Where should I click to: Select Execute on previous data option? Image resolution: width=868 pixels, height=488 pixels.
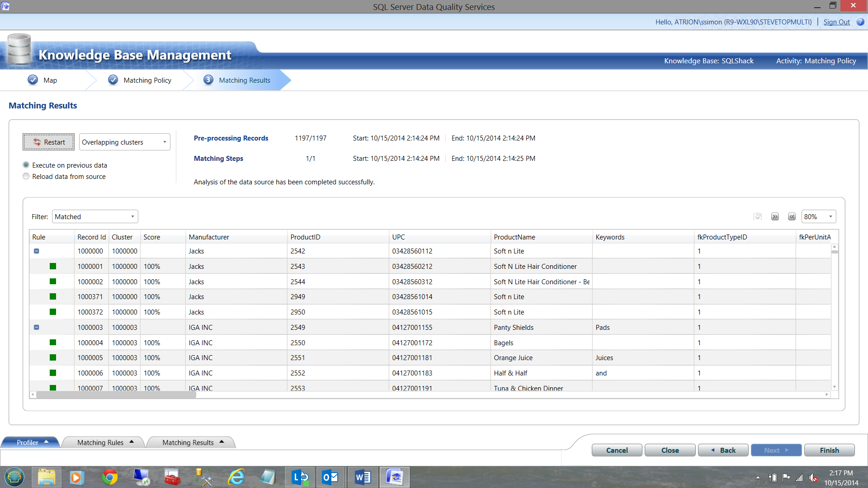pos(26,165)
